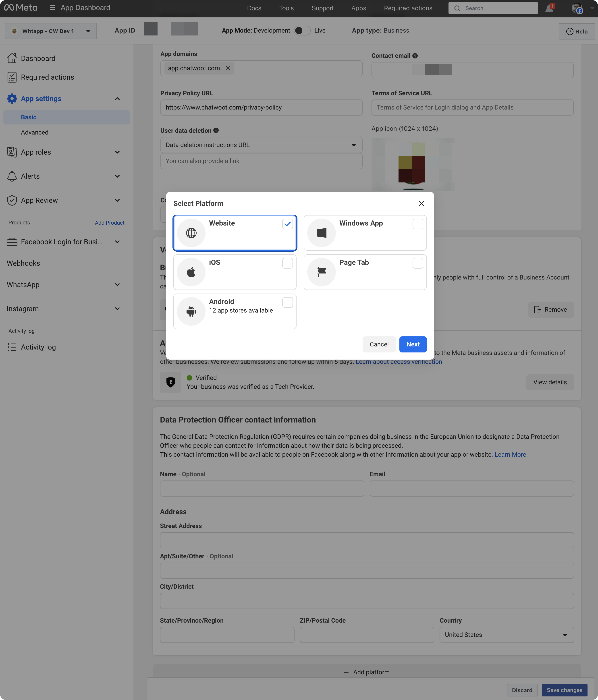The width and height of the screenshot is (598, 700).
Task: Check the Windows App checkbox
Action: [417, 224]
